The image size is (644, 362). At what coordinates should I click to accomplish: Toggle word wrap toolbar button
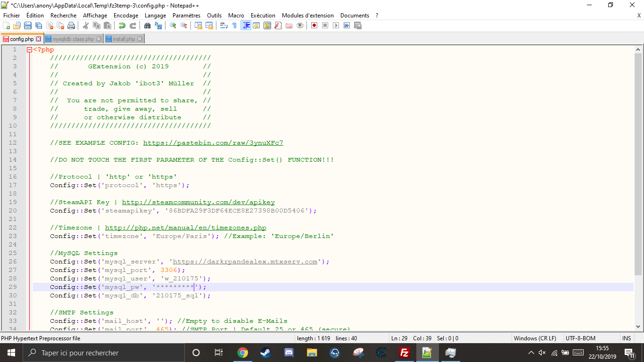point(224,25)
